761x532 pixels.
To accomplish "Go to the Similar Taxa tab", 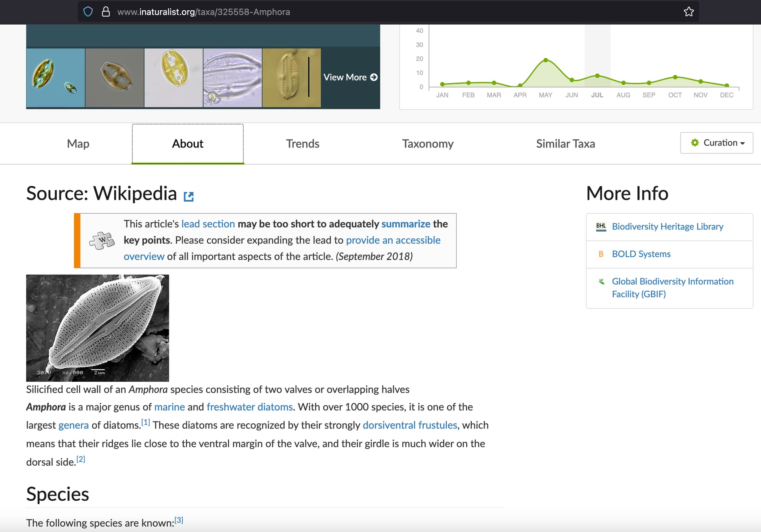I will pyautogui.click(x=565, y=144).
